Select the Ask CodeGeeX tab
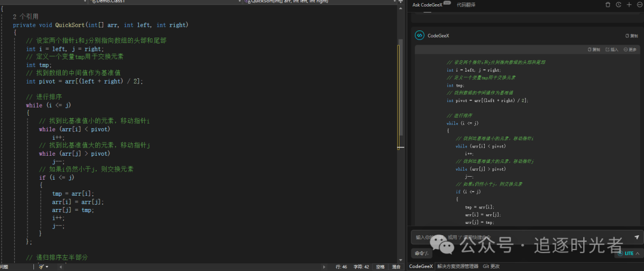This screenshot has width=644, height=271. point(428,4)
